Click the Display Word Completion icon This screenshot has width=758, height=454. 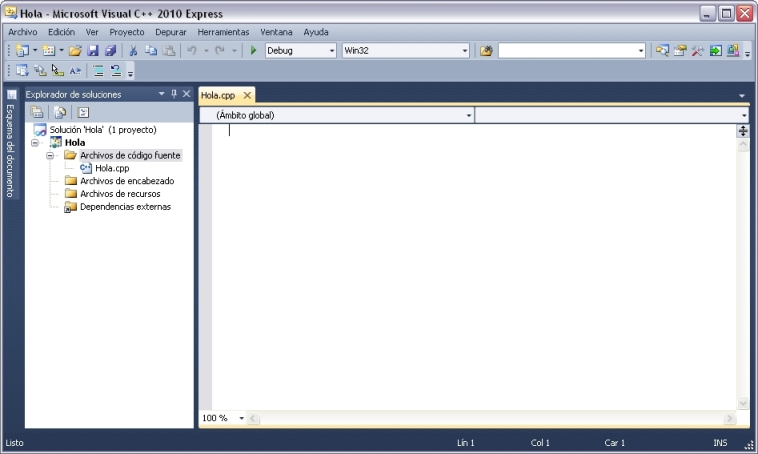75,71
